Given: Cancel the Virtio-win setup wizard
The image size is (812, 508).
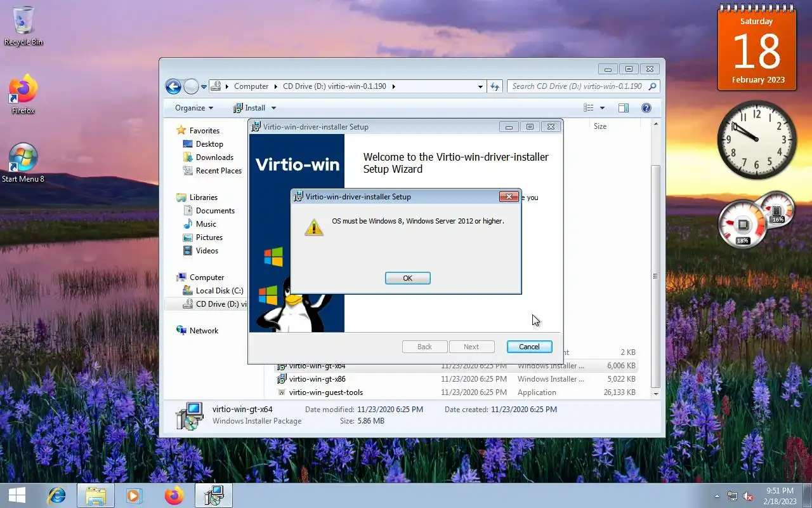Looking at the screenshot, I should (529, 347).
